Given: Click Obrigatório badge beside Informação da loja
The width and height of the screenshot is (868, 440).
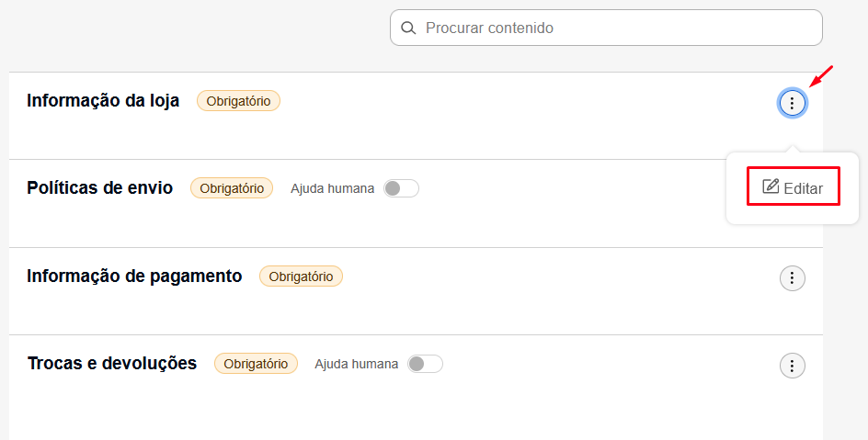Looking at the screenshot, I should 238,101.
